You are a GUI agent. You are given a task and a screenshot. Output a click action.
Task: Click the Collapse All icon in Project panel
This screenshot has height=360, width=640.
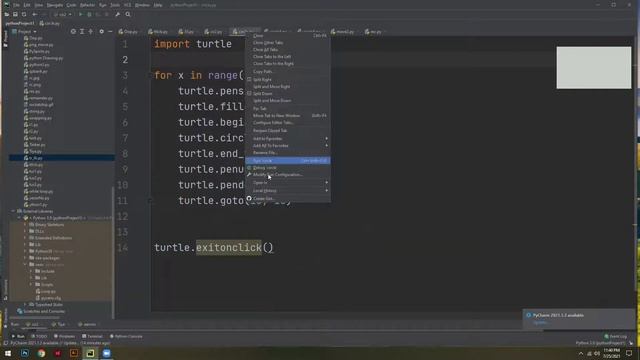[x=91, y=31]
